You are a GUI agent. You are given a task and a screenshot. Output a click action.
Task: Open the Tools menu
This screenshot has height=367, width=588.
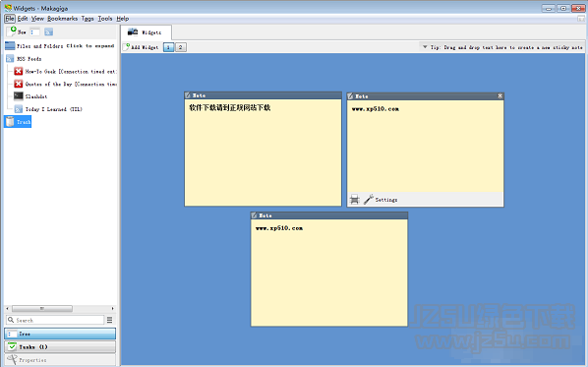(105, 19)
